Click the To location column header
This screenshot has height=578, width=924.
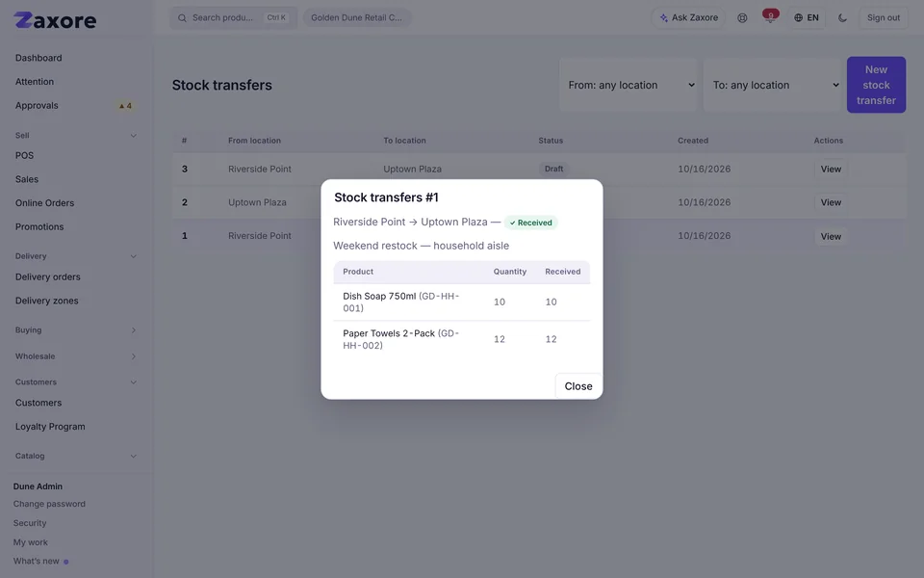[404, 141]
